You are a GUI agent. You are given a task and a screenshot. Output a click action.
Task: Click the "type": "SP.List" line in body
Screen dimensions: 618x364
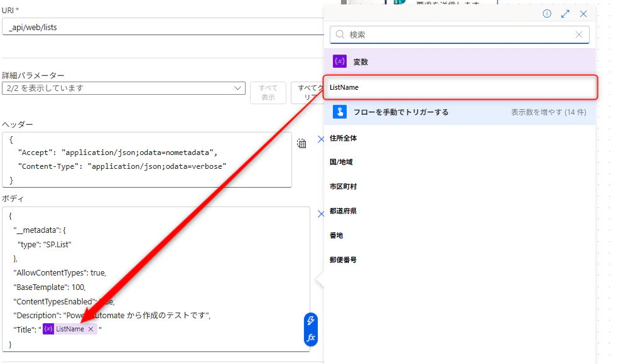45,244
